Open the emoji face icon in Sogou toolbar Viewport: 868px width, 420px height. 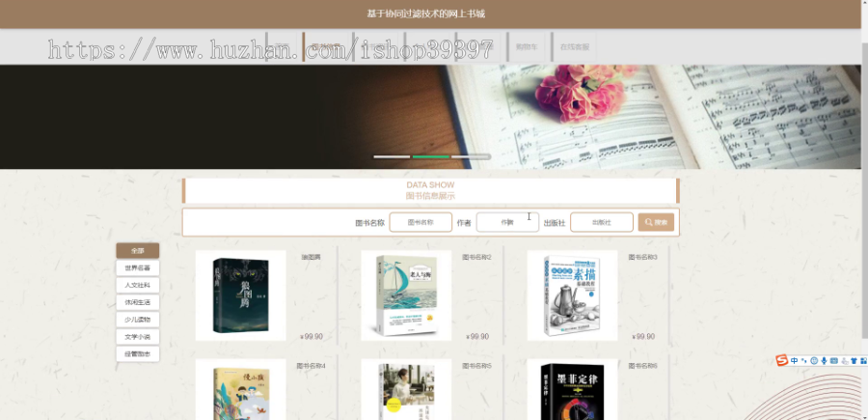pos(814,361)
